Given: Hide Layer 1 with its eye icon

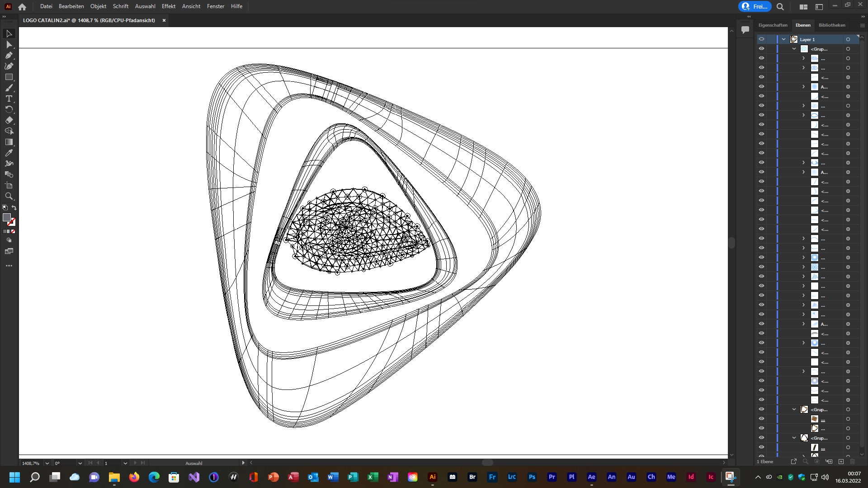Looking at the screenshot, I should [761, 39].
